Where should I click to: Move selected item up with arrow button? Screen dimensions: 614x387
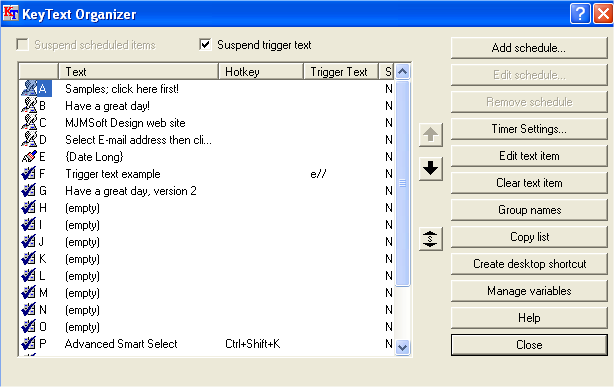pyautogui.click(x=430, y=135)
